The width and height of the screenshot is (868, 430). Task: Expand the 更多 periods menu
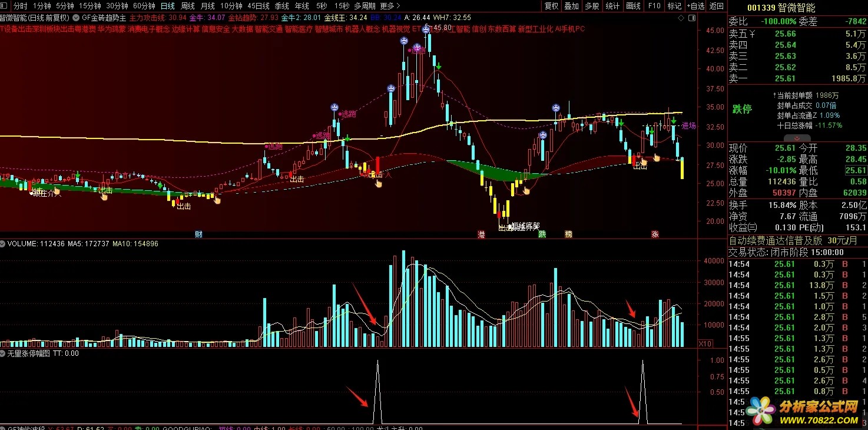coord(390,6)
